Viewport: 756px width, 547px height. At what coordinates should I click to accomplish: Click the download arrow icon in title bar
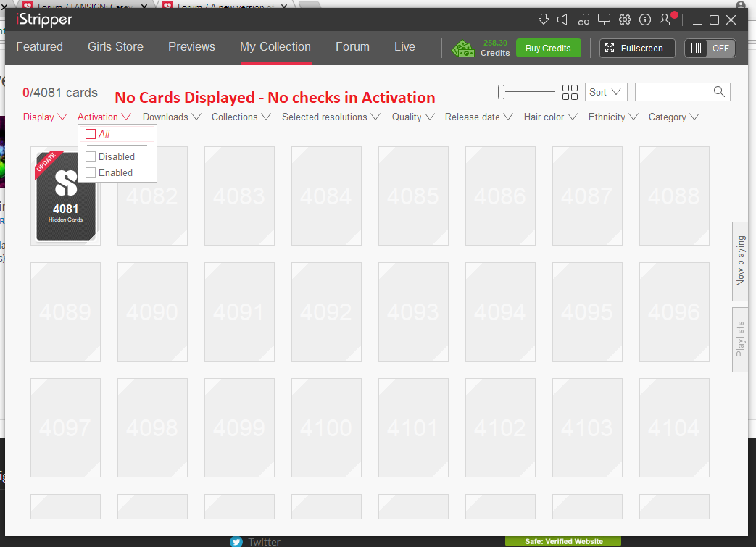[x=544, y=20]
